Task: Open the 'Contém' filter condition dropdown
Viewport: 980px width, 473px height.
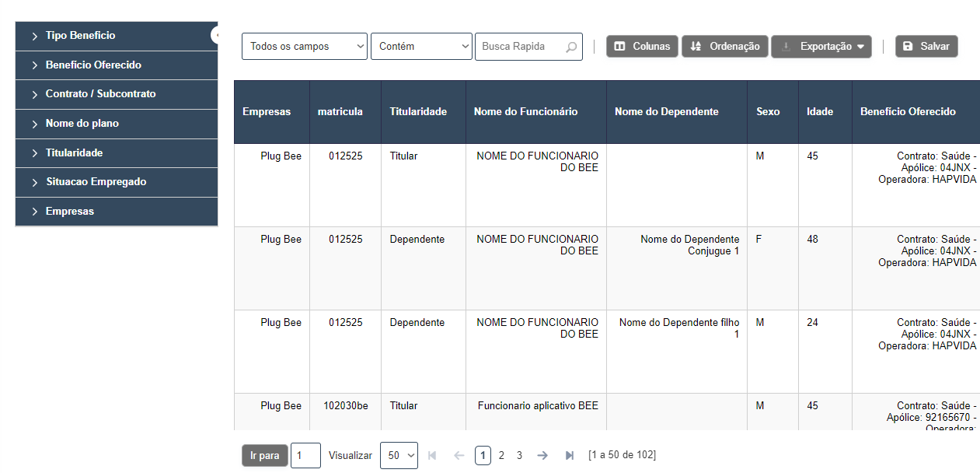Action: click(x=421, y=47)
